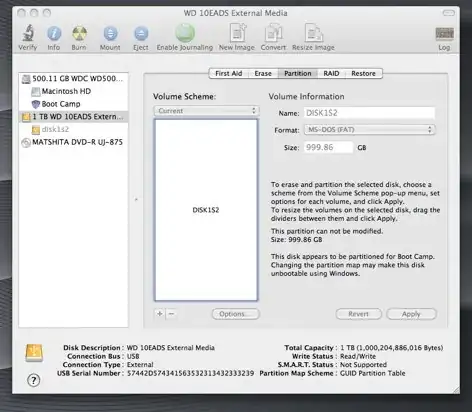Select MATSHITA DVD-R UJ-875 drive
The image size is (472, 412).
pyautogui.click(x=73, y=142)
